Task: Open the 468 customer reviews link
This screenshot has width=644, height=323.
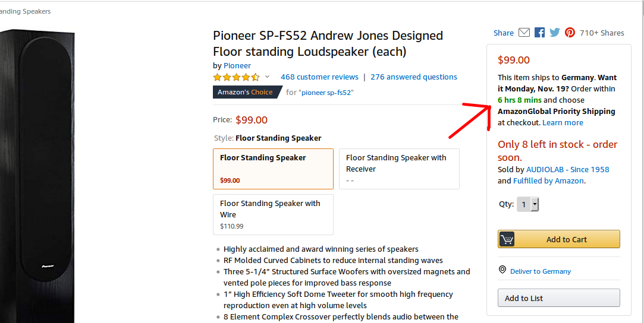Action: [319, 77]
